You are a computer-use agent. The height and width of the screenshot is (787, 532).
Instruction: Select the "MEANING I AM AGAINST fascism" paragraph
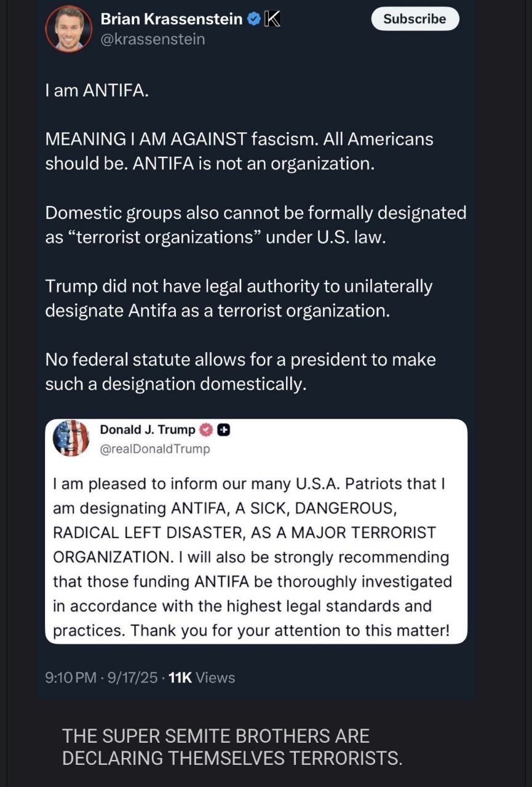(x=239, y=151)
